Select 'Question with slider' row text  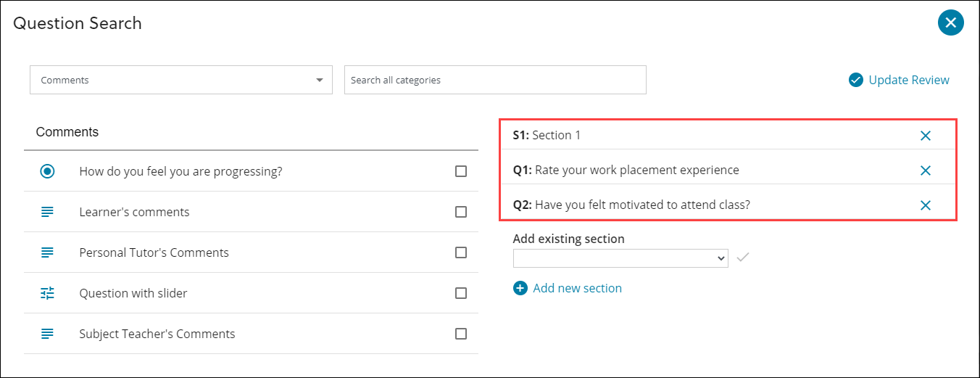point(133,293)
